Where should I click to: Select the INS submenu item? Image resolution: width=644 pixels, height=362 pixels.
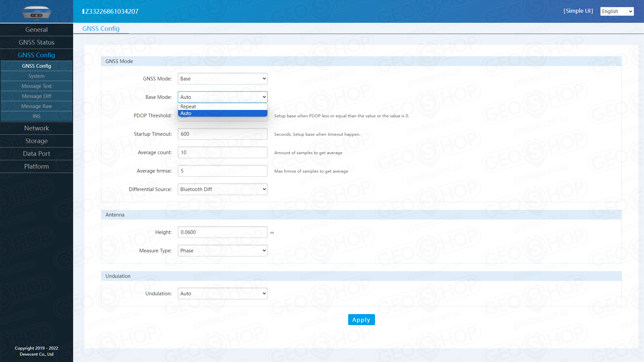[36, 116]
